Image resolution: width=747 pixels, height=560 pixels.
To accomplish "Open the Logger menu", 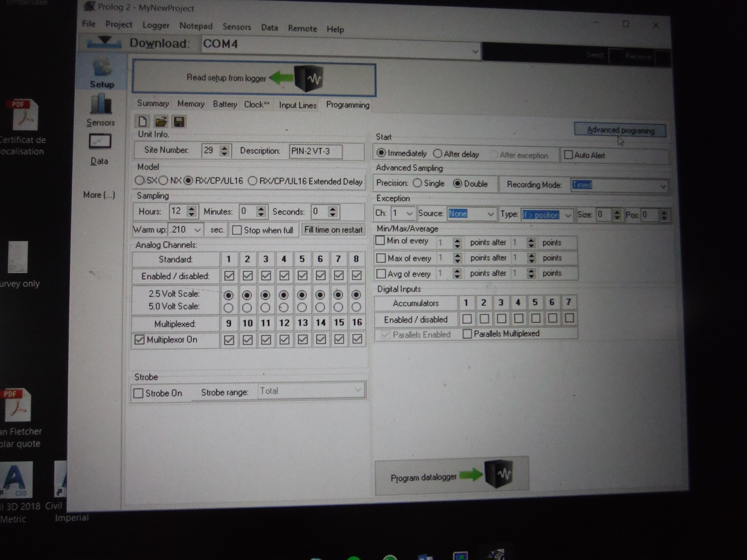I will click(x=156, y=25).
